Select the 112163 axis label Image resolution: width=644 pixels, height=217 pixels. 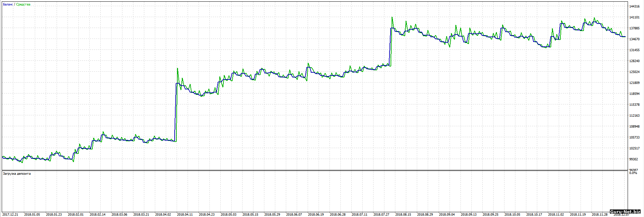[634, 116]
